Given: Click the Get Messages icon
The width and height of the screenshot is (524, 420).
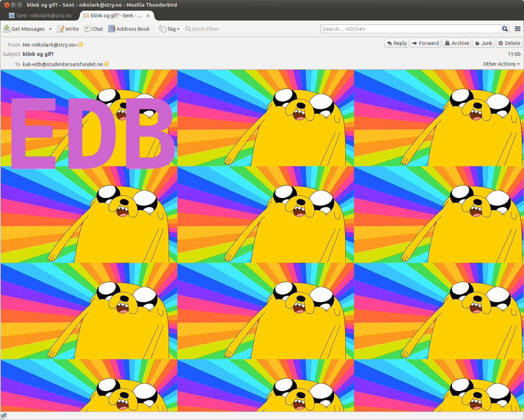Looking at the screenshot, I should tap(7, 29).
